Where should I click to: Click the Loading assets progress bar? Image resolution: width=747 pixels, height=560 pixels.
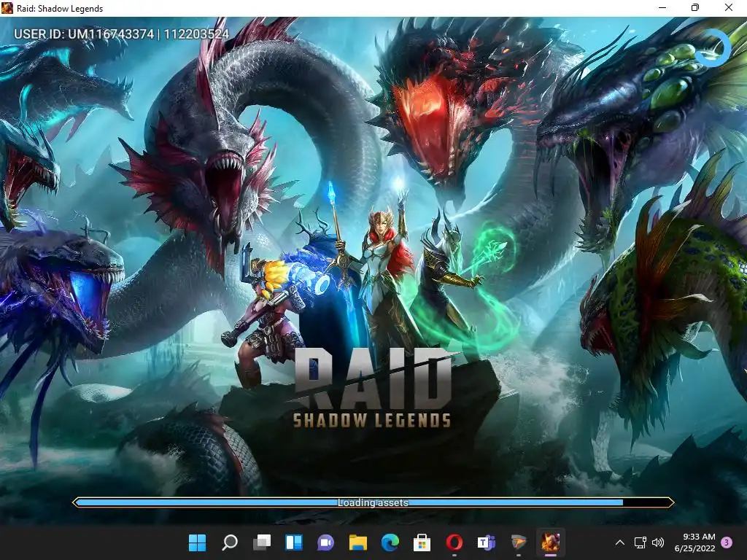click(373, 502)
